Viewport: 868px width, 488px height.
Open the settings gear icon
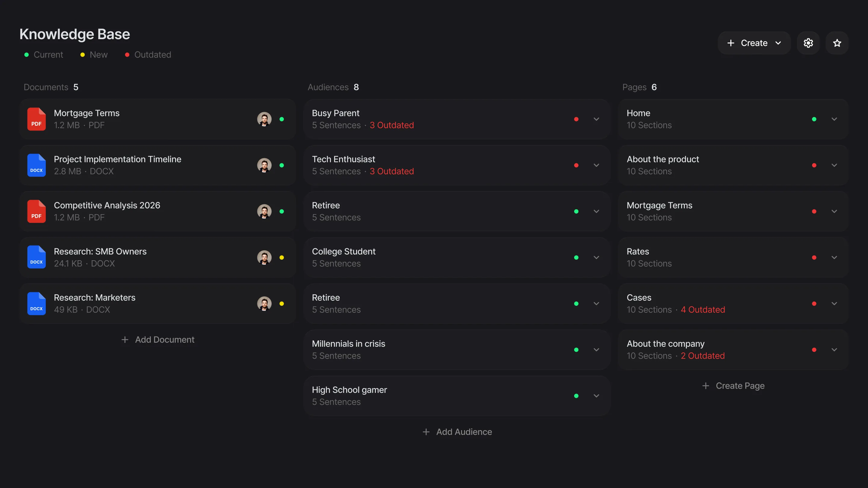[808, 43]
